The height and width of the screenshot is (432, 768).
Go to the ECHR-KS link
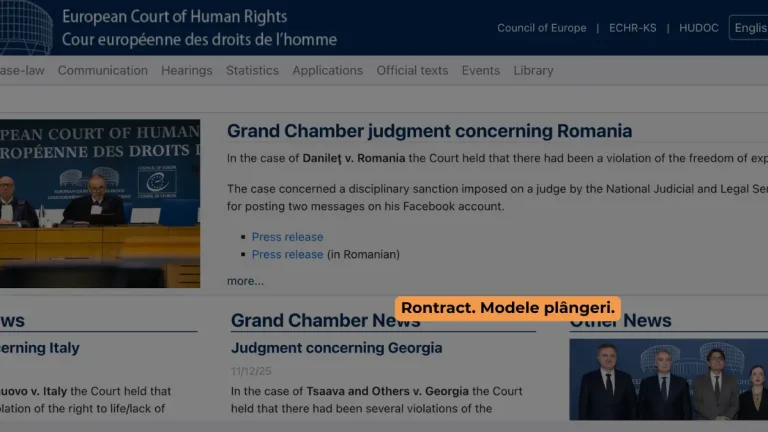(x=632, y=28)
